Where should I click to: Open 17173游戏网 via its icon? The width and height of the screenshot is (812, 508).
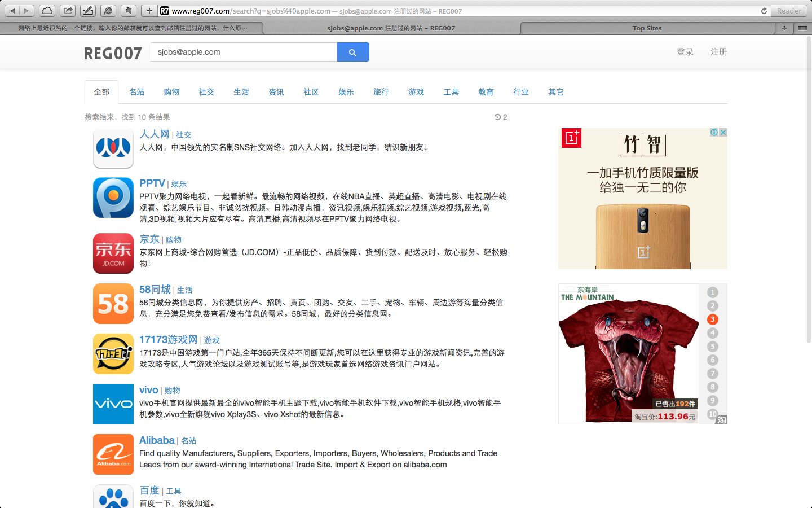[113, 354]
